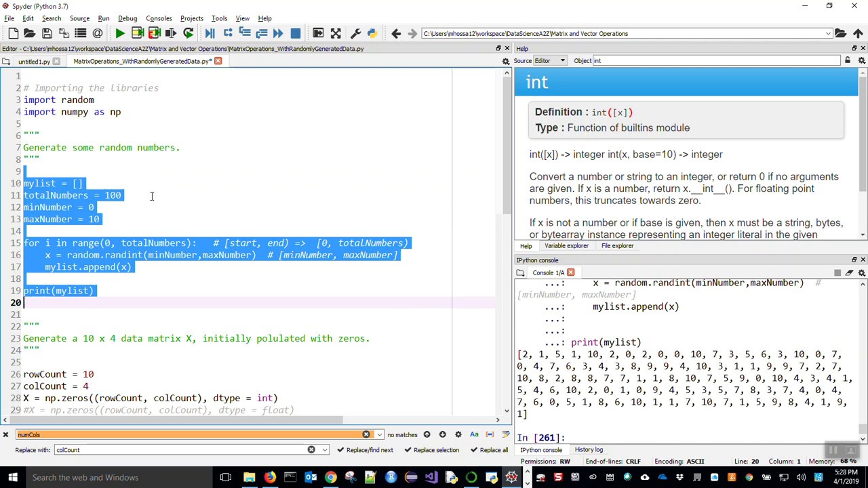Save the current file
This screenshot has width=868, height=488.
[x=47, y=33]
